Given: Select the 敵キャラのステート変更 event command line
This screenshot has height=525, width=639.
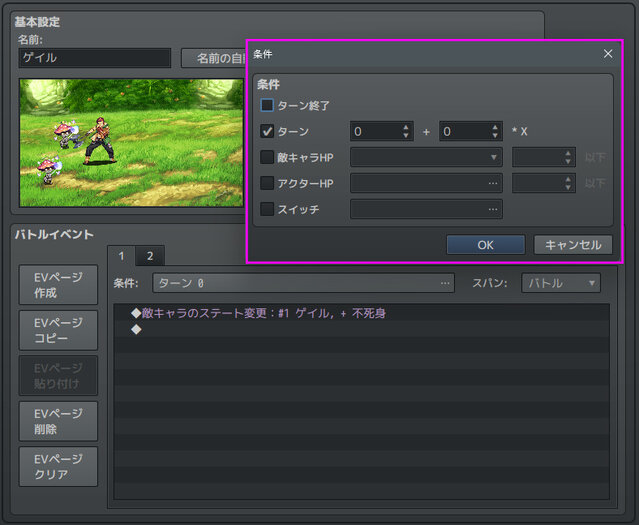Looking at the screenshot, I should click(361, 313).
